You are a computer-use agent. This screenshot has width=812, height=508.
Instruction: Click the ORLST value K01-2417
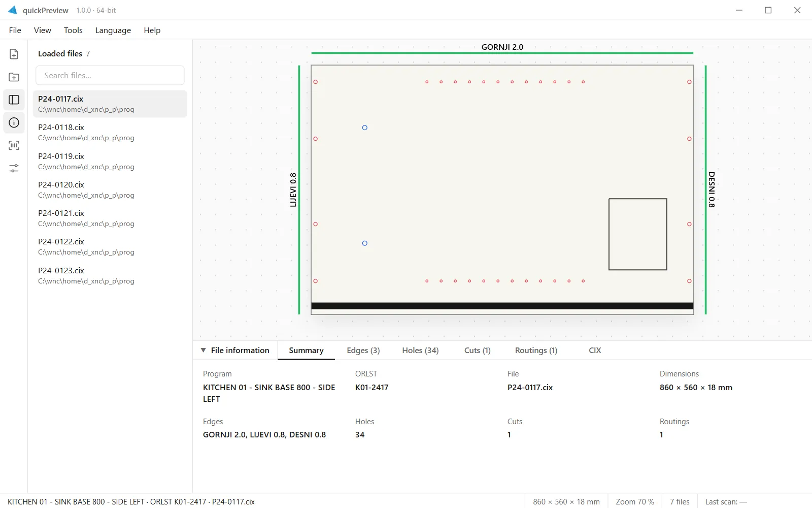371,387
